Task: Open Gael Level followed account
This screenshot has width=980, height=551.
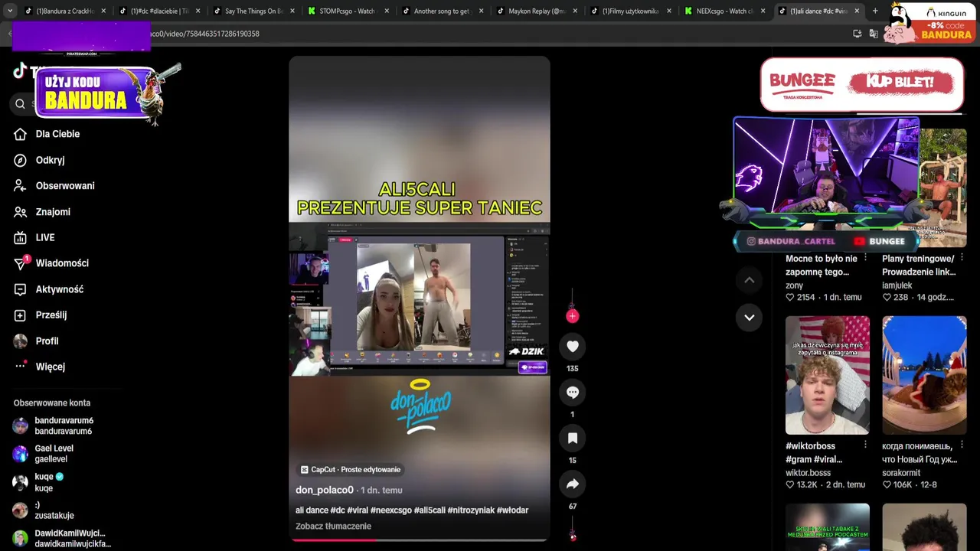Action: click(54, 453)
